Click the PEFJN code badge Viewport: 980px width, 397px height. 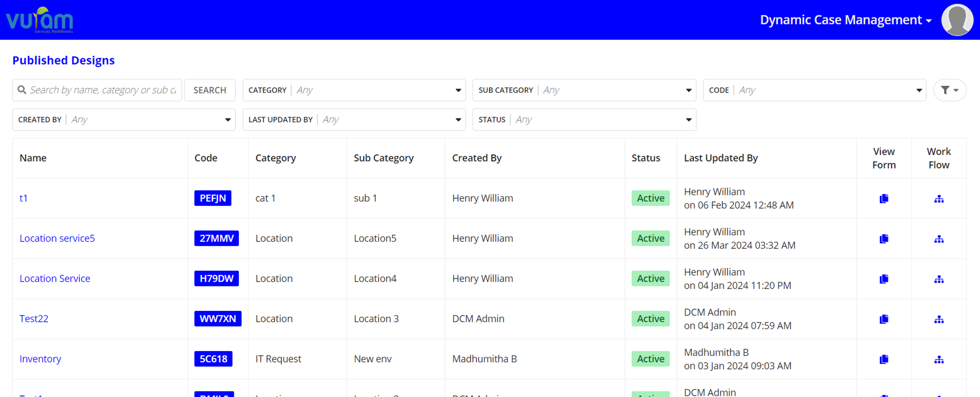[213, 198]
